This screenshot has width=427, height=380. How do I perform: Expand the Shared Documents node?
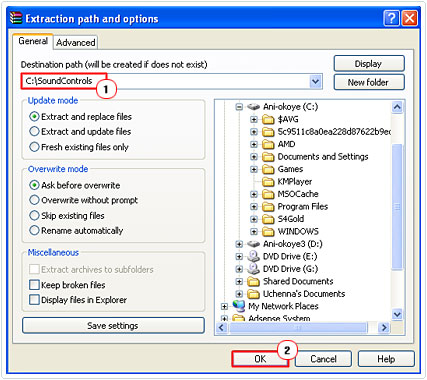click(239, 282)
